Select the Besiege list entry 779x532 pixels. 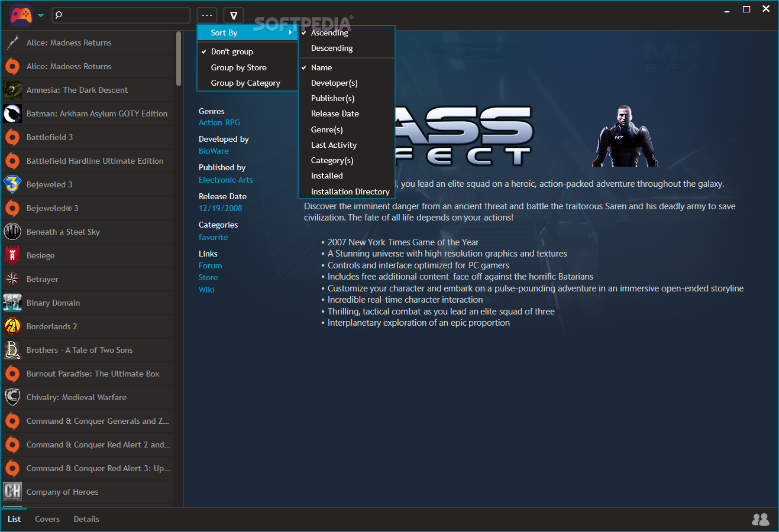pyautogui.click(x=88, y=255)
